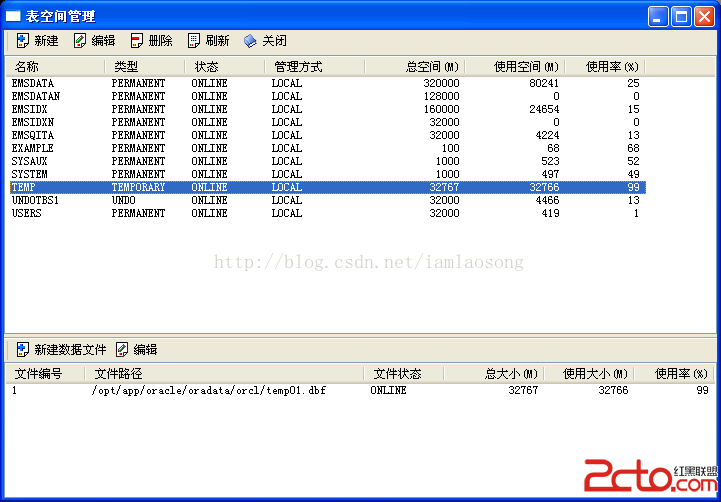
Task: Minimize the 表空间管理 window
Action: pos(658,17)
